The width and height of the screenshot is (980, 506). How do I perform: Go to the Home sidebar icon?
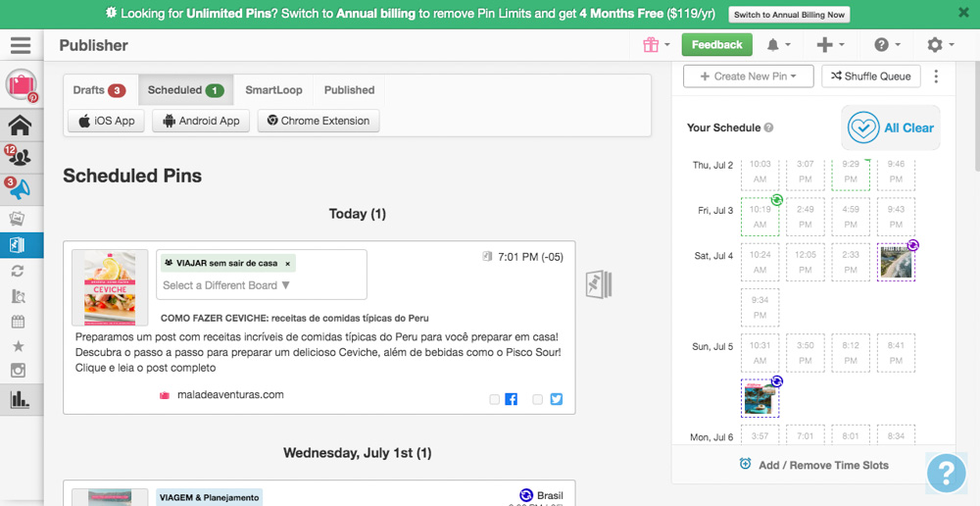[21, 125]
